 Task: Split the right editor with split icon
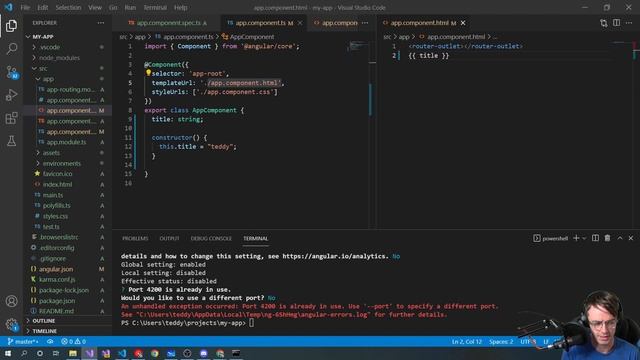pyautogui.click(x=616, y=23)
